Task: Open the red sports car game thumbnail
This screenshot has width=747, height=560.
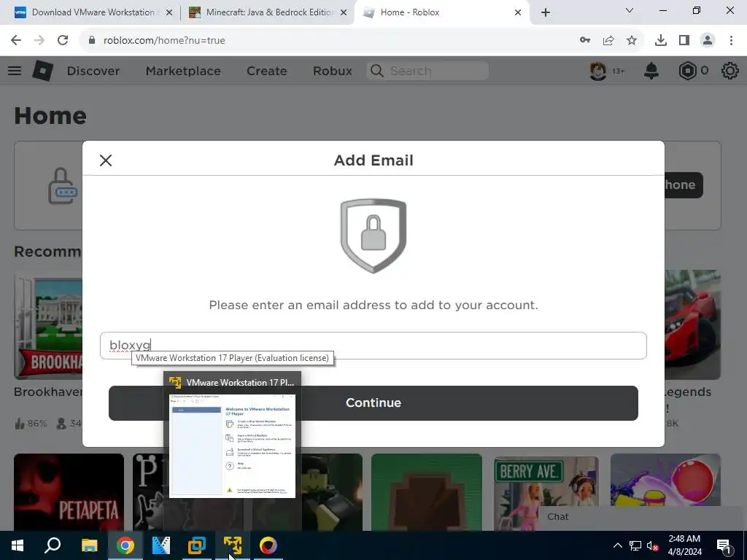Action: [x=693, y=324]
